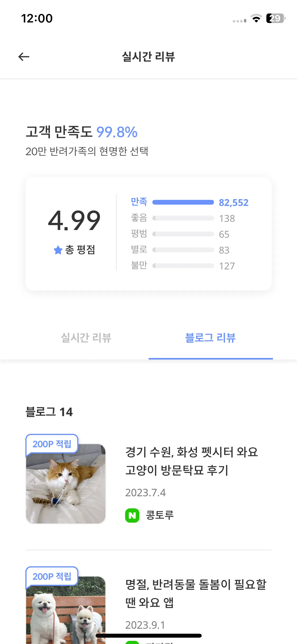
Task: Tap the 200P 적립 badge on cat photo
Action: (x=52, y=444)
